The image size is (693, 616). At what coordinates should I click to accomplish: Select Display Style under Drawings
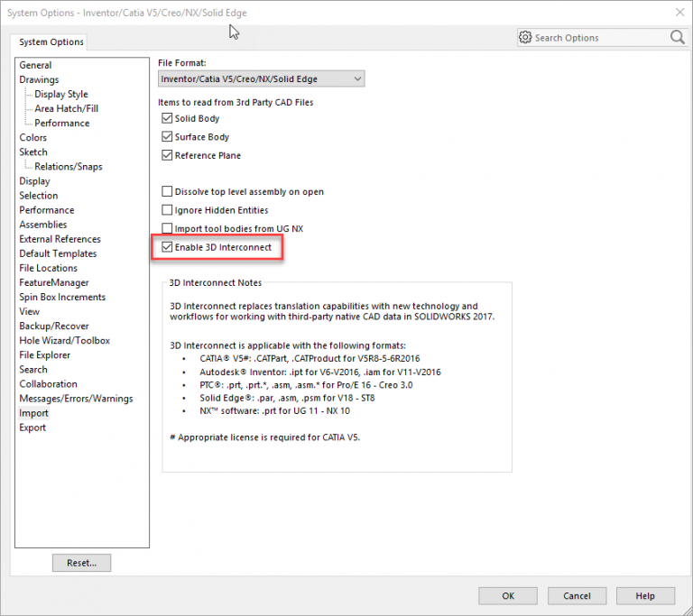click(x=61, y=94)
